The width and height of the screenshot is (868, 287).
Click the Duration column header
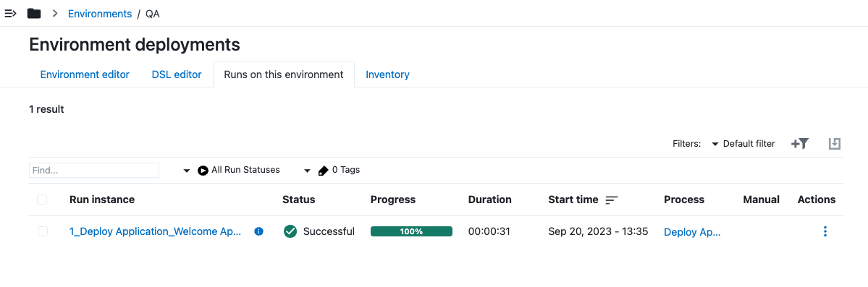(x=490, y=200)
